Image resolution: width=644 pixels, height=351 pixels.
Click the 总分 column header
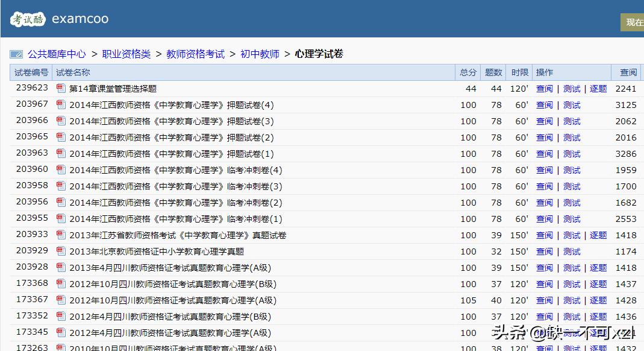[x=468, y=72]
